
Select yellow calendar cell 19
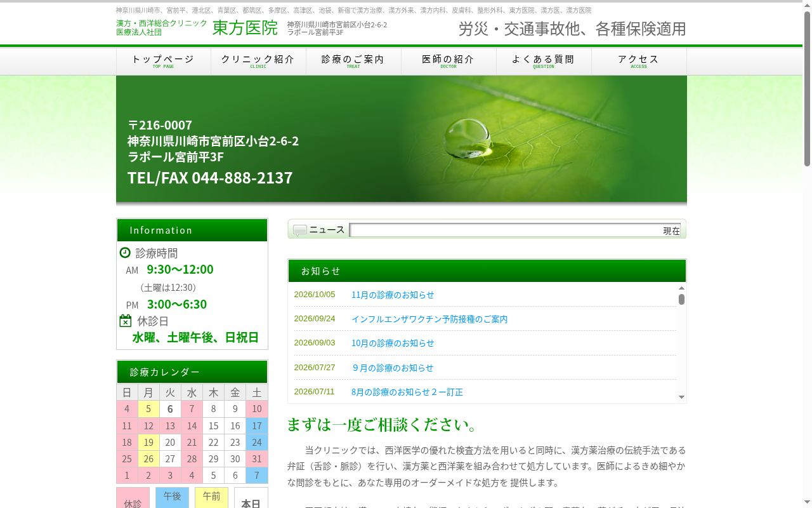148,443
